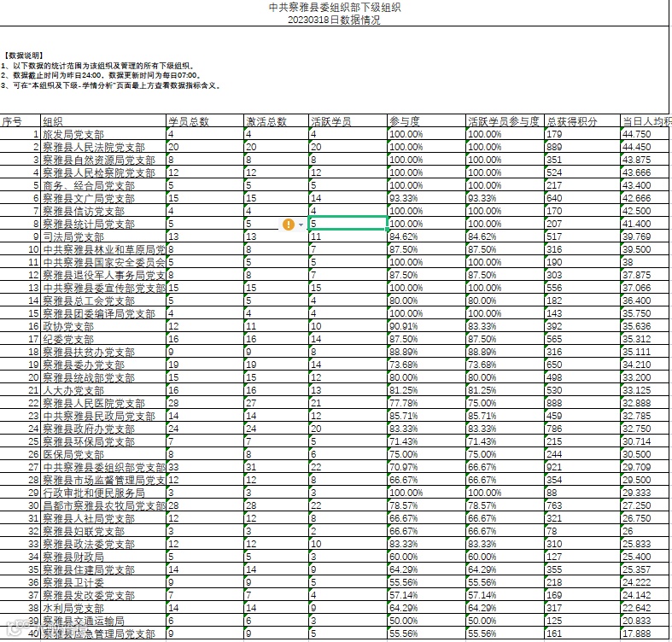Select cell 察雅县自然资源局党支部
This screenshot has width=672, height=642.
103,160
